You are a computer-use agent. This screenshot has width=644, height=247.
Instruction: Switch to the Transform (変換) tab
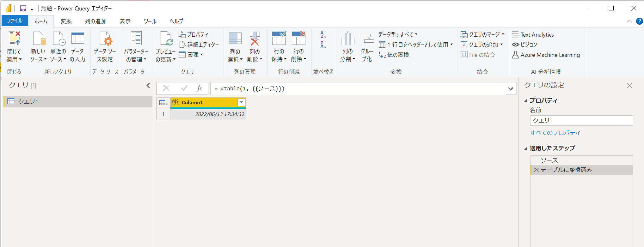point(66,21)
